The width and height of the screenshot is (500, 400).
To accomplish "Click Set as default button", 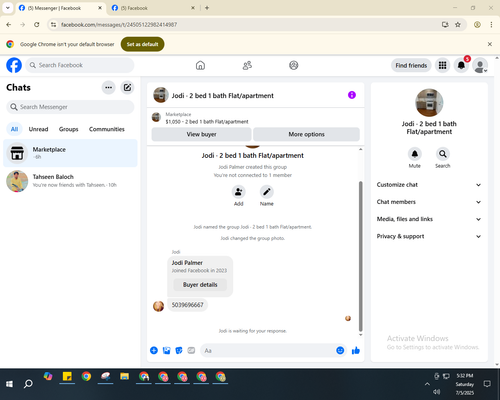I will (142, 44).
